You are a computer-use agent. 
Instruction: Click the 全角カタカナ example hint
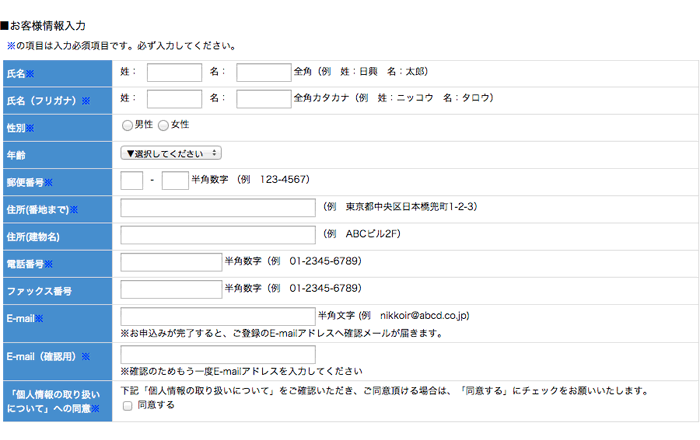pyautogui.click(x=393, y=98)
